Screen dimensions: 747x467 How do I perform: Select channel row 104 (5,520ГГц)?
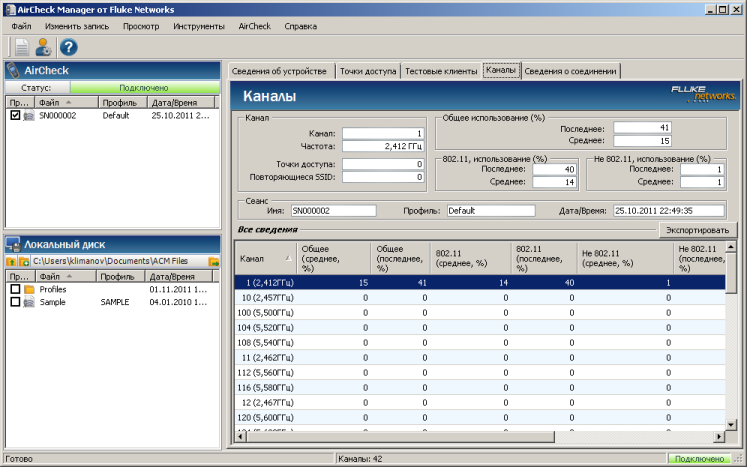(480, 328)
